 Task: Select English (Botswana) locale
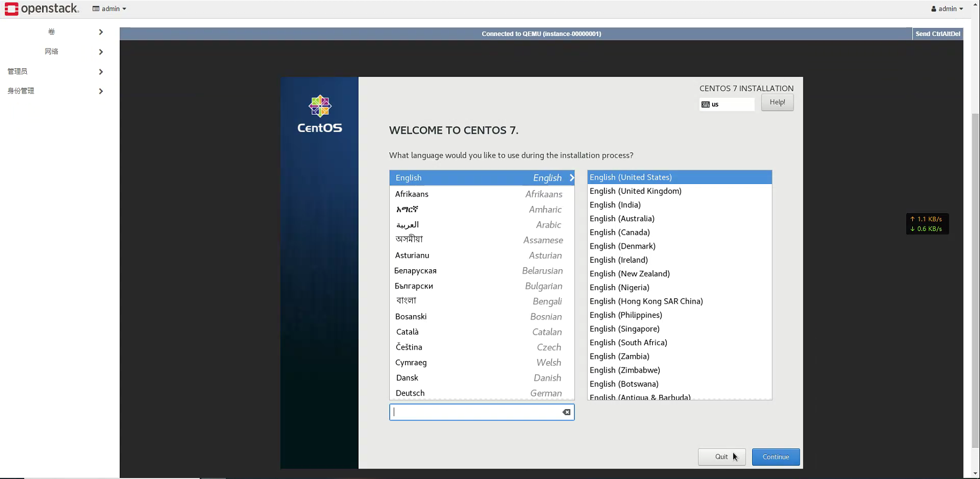679,384
